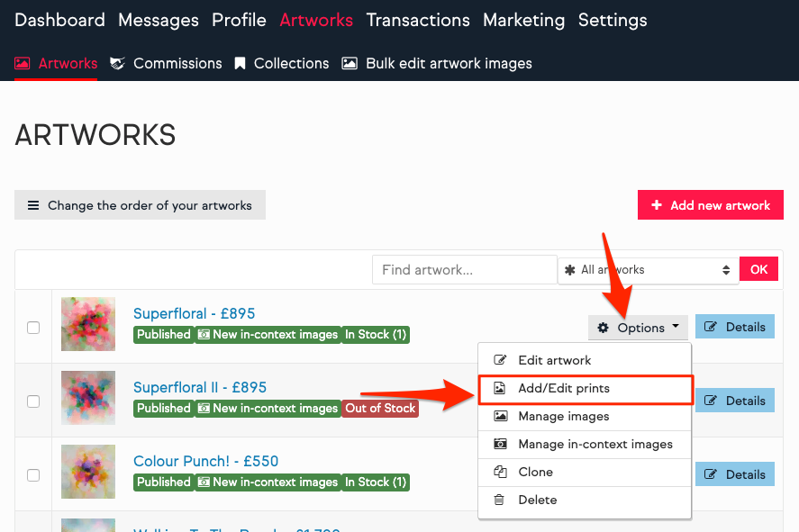799x532 pixels.
Task: Choose Delete from Options menu
Action: (585, 500)
